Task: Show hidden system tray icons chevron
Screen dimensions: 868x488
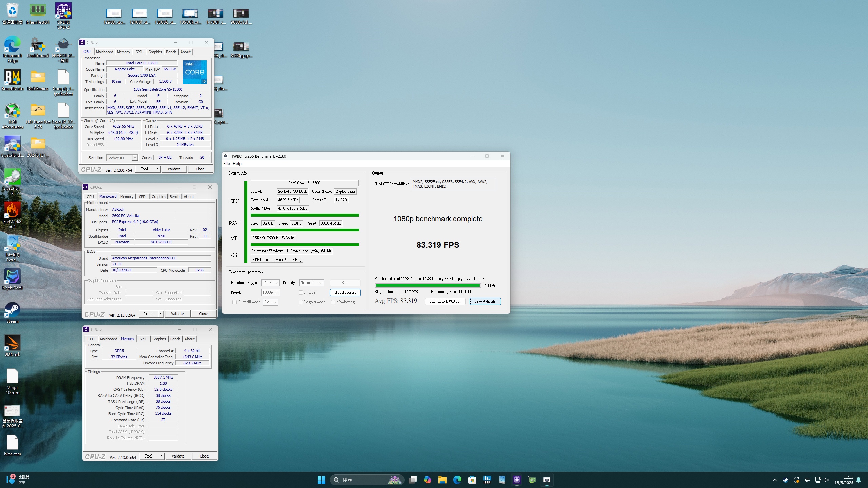Action: click(774, 480)
